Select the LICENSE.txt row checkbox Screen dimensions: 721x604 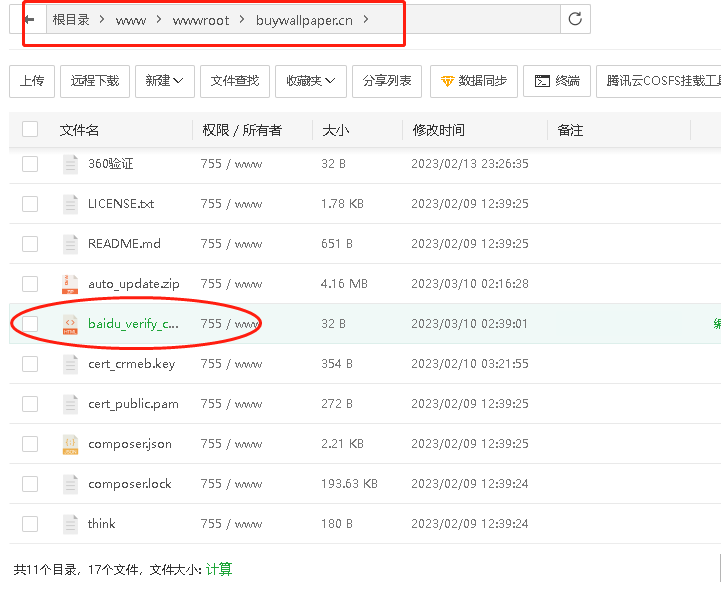(30, 204)
